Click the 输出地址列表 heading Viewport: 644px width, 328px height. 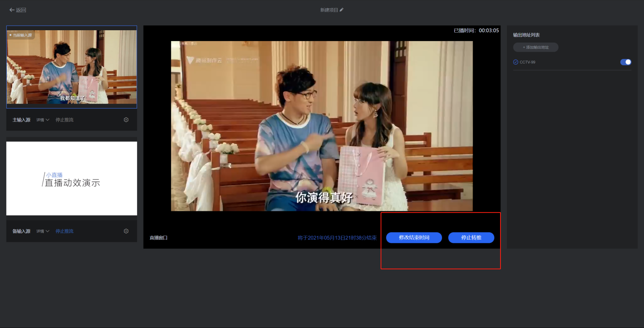pyautogui.click(x=526, y=35)
